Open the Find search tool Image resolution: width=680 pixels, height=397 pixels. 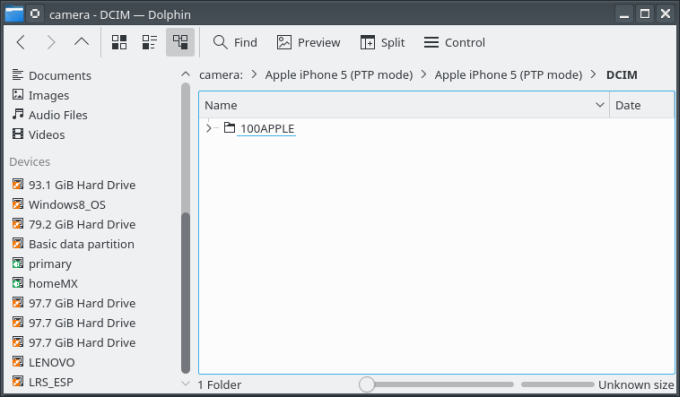click(x=235, y=42)
